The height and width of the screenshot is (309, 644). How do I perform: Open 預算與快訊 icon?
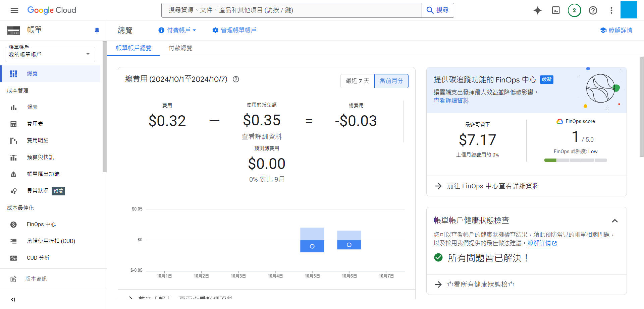(13, 158)
